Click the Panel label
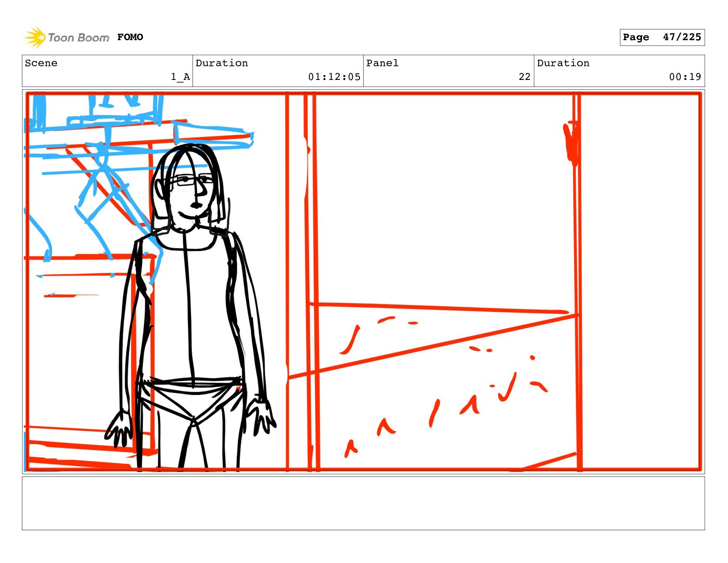Screen dimensions: 728x563 click(383, 63)
